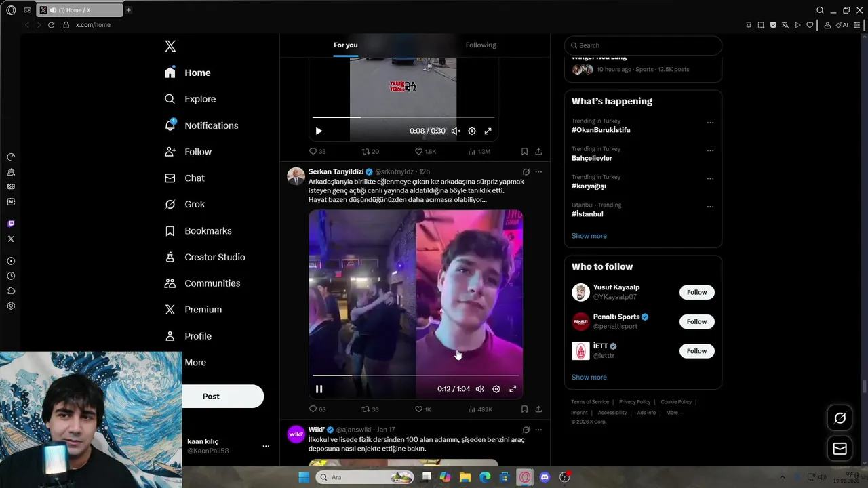Reply to the post with 35 replies
The image size is (868, 488).
(x=317, y=152)
